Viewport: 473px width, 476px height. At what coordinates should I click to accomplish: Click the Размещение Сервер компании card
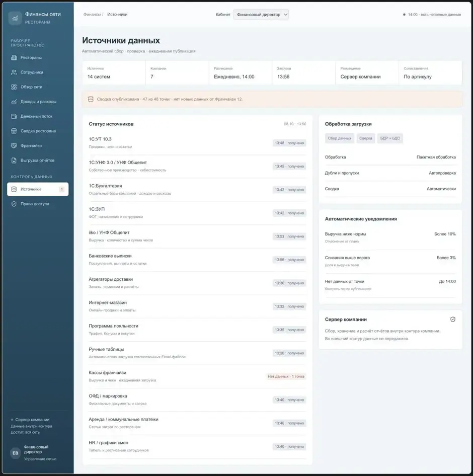(367, 73)
